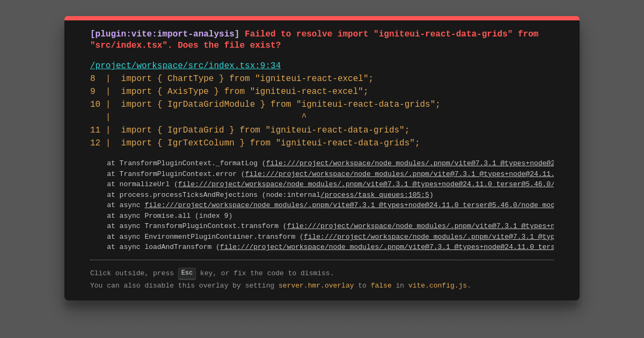The height and width of the screenshot is (338, 644).
Task: Open link in async TransformPluginContext.transform line
Action: point(420,226)
